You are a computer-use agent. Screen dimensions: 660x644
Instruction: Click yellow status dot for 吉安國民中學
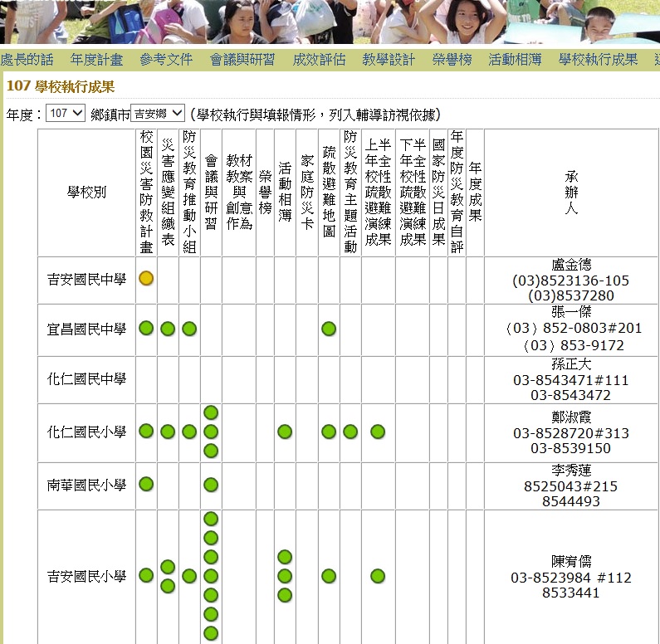click(146, 279)
